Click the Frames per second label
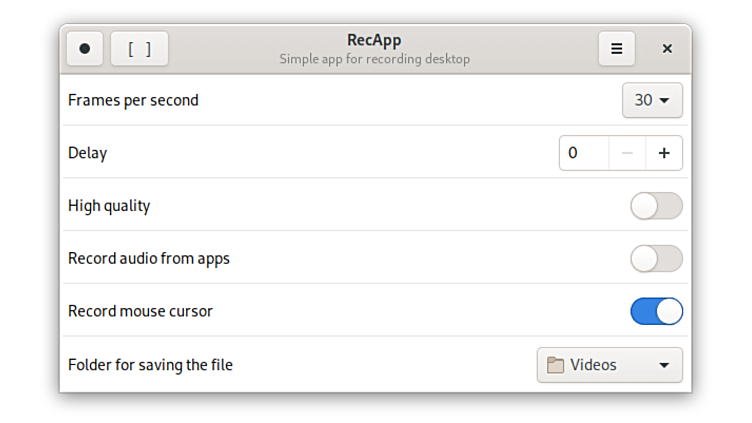The image size is (752, 423). [x=133, y=100]
